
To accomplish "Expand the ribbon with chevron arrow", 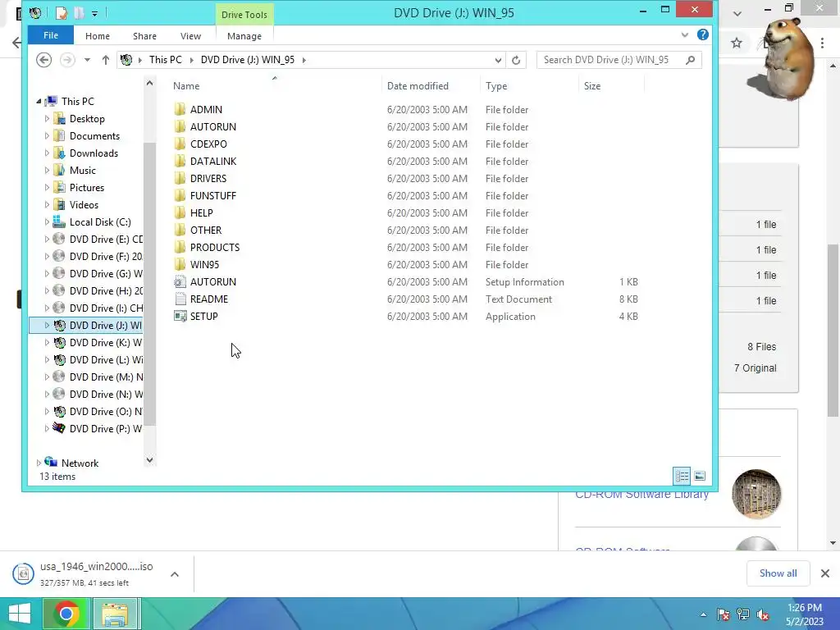I will point(685,34).
